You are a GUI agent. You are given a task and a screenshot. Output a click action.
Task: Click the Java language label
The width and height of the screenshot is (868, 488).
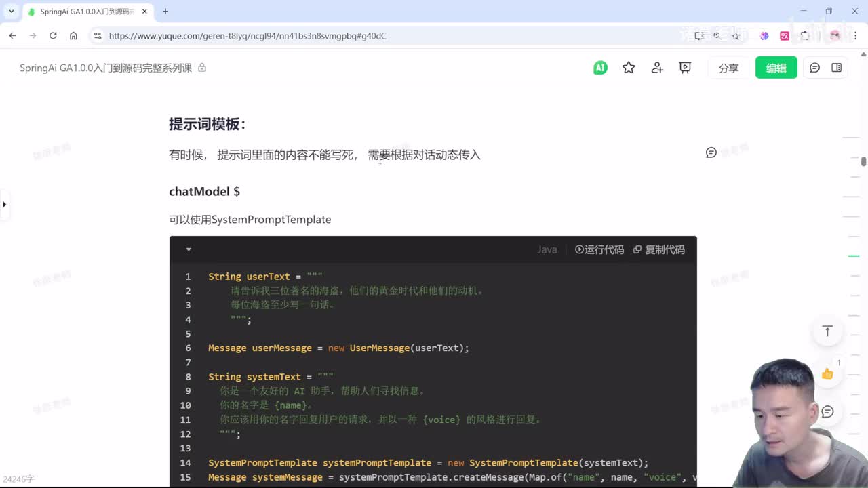pos(547,249)
